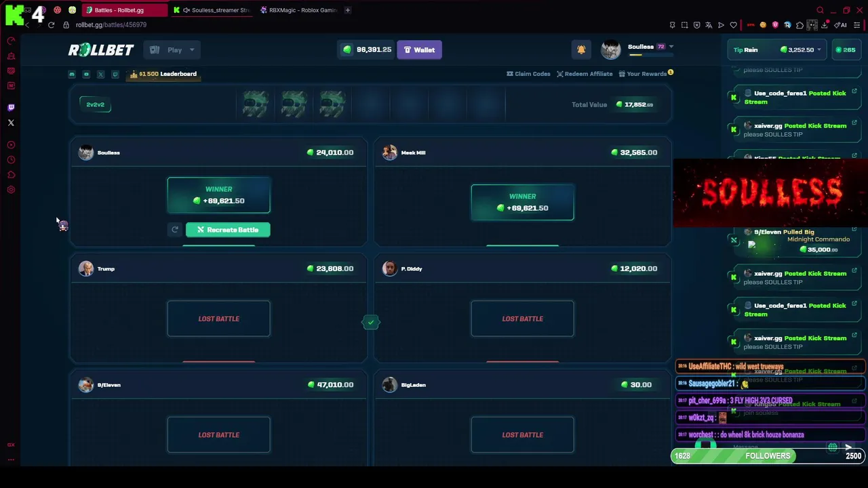Click the 2v2v2 battle mode badge
Image resolution: width=868 pixels, height=488 pixels.
pyautogui.click(x=95, y=105)
